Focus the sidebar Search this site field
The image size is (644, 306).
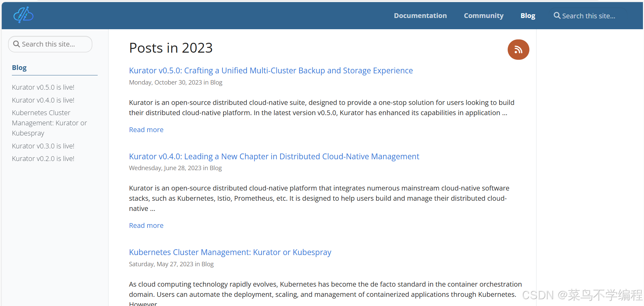click(50, 44)
